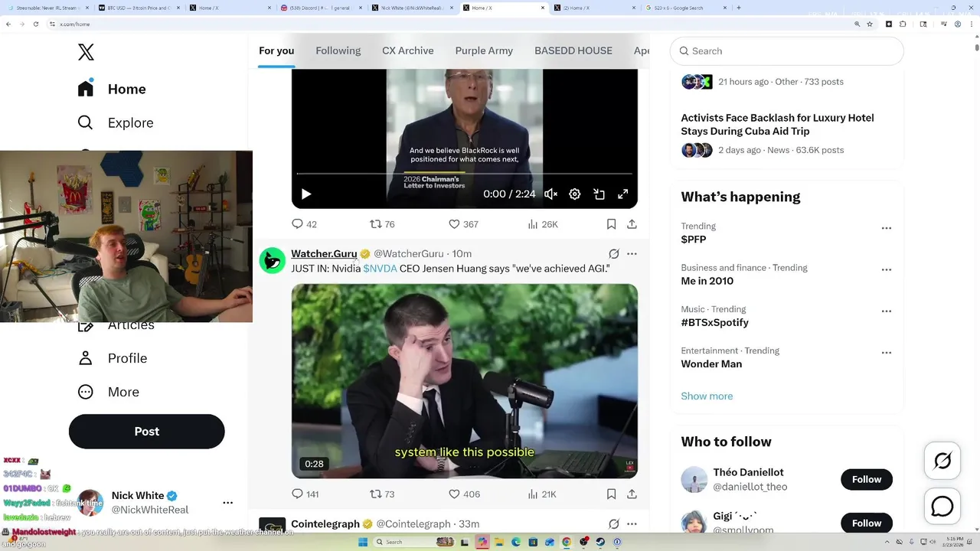980x551 pixels.
Task: Follow Théo Daniellot
Action: point(867,479)
